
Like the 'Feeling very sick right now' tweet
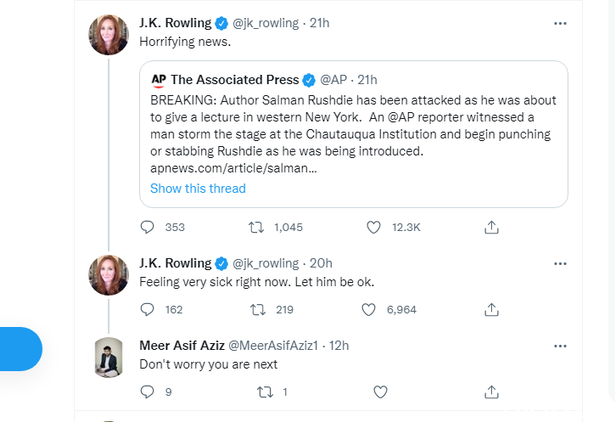(374, 310)
